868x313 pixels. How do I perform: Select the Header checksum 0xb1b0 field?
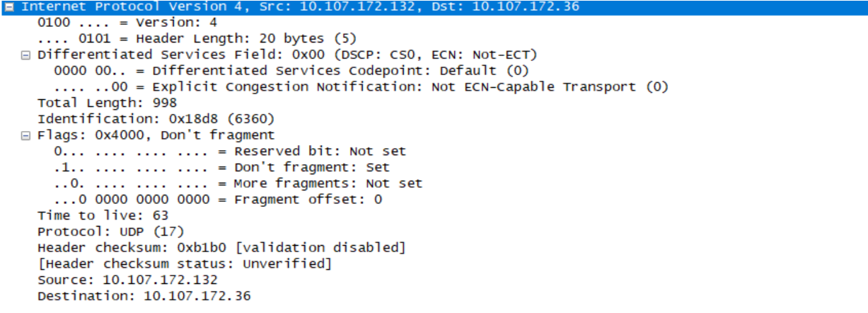[221, 248]
